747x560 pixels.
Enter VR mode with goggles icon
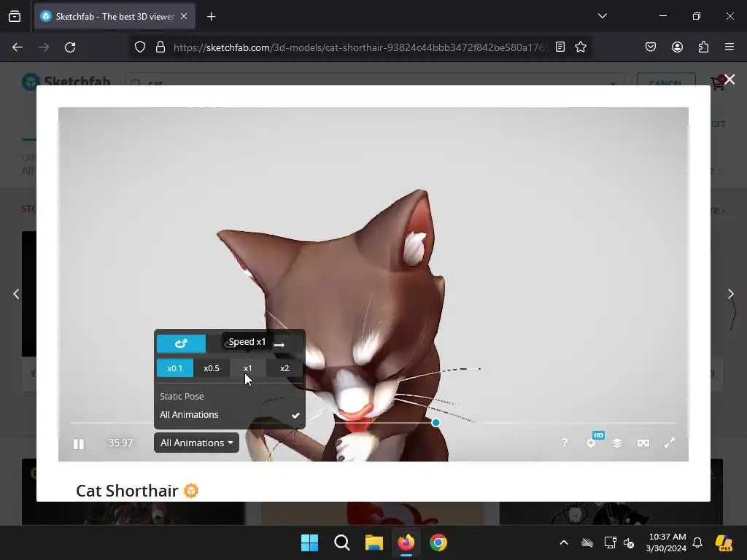pos(643,443)
